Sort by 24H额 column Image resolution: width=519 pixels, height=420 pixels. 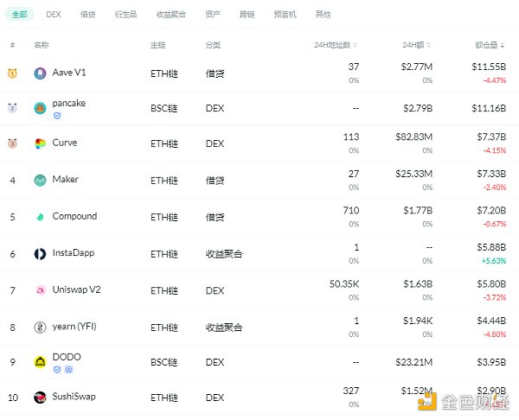pyautogui.click(x=416, y=45)
